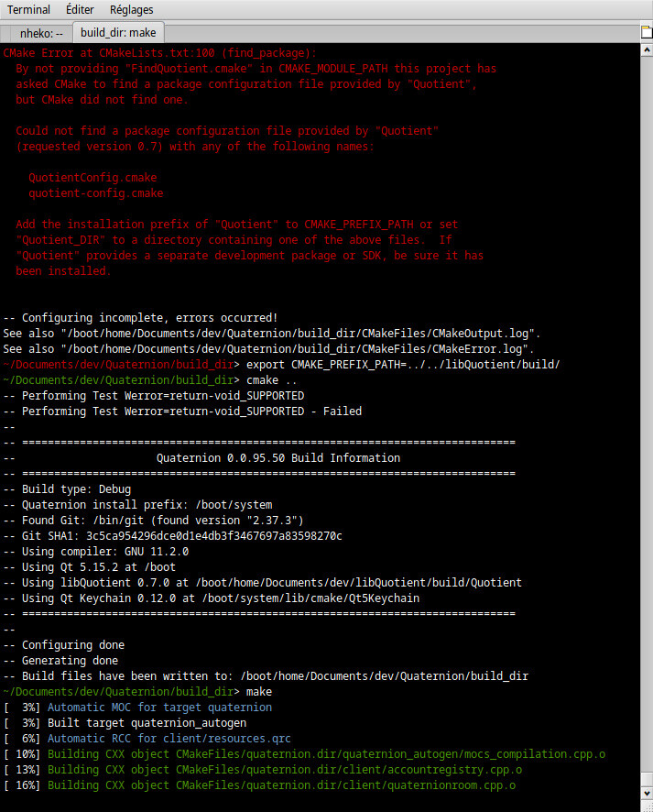Click the new tab icon at tab bar end

pyautogui.click(x=645, y=33)
